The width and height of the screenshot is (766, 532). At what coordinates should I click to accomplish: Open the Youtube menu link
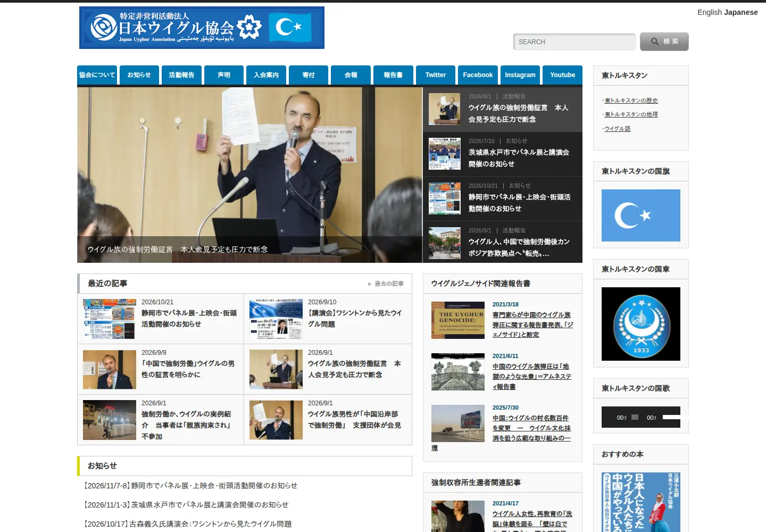coord(563,75)
